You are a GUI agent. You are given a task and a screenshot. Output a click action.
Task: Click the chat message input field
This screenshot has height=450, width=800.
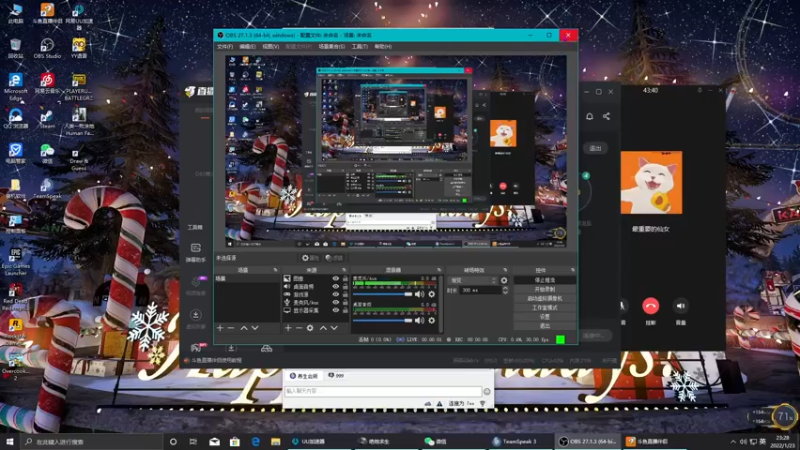point(383,391)
